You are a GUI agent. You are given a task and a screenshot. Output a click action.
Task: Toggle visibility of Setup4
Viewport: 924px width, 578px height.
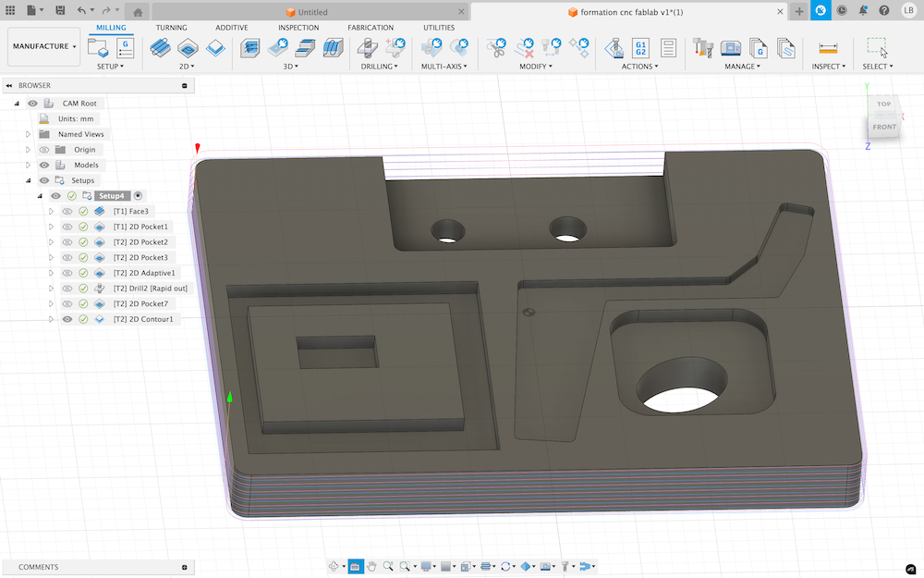pyautogui.click(x=56, y=196)
